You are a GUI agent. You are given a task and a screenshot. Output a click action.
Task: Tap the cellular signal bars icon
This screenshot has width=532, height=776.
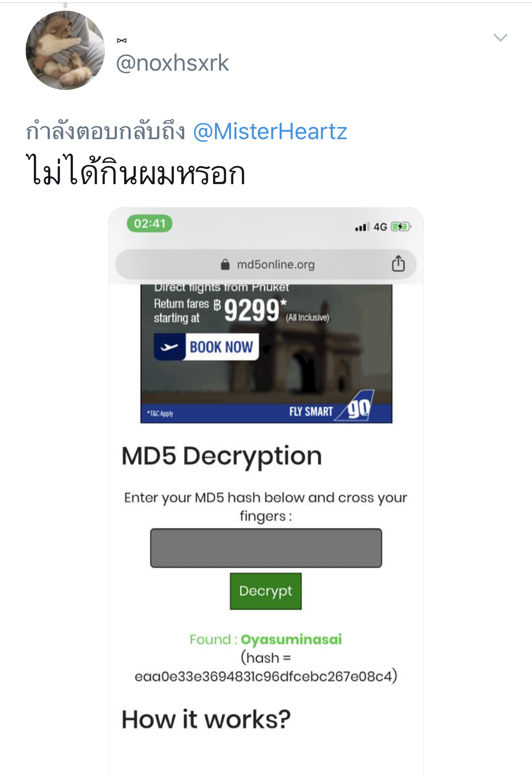pyautogui.click(x=362, y=227)
